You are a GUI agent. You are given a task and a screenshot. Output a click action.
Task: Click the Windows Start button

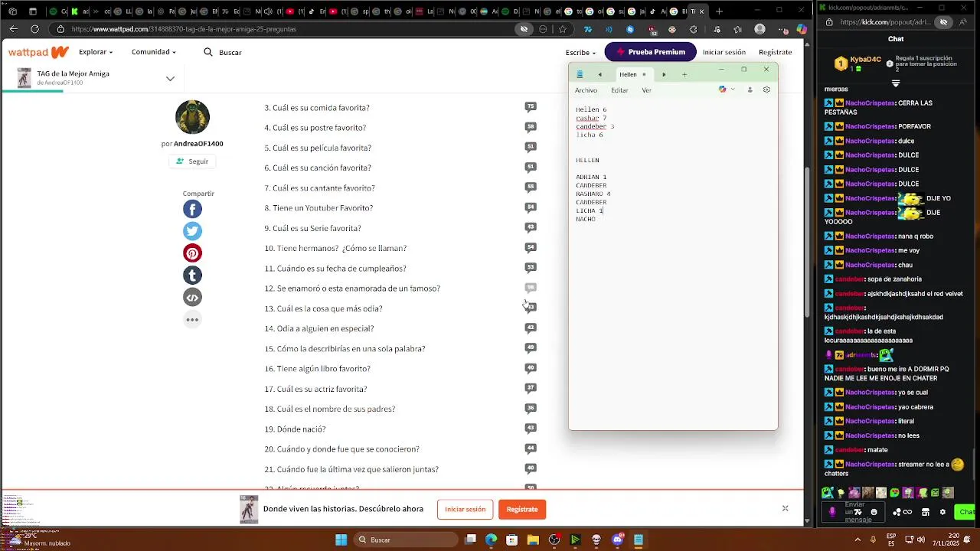tap(341, 540)
